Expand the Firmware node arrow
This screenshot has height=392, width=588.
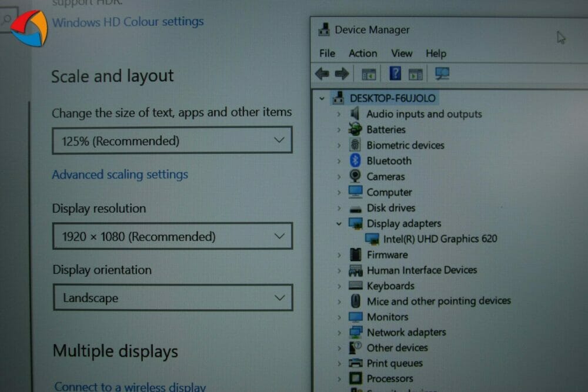click(x=339, y=255)
